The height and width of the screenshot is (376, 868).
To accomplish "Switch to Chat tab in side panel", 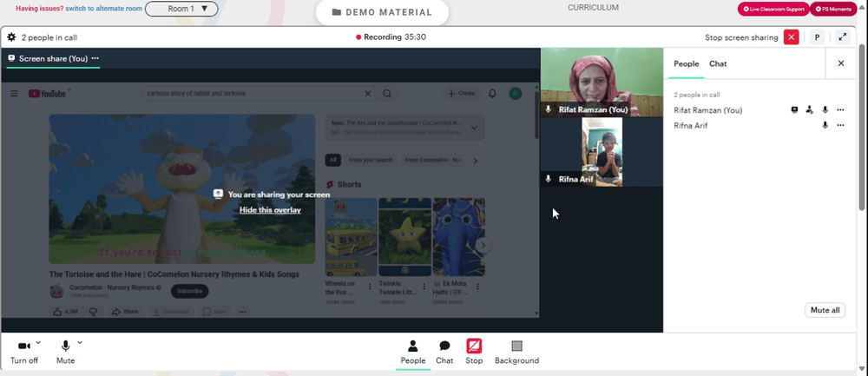I will click(x=718, y=63).
